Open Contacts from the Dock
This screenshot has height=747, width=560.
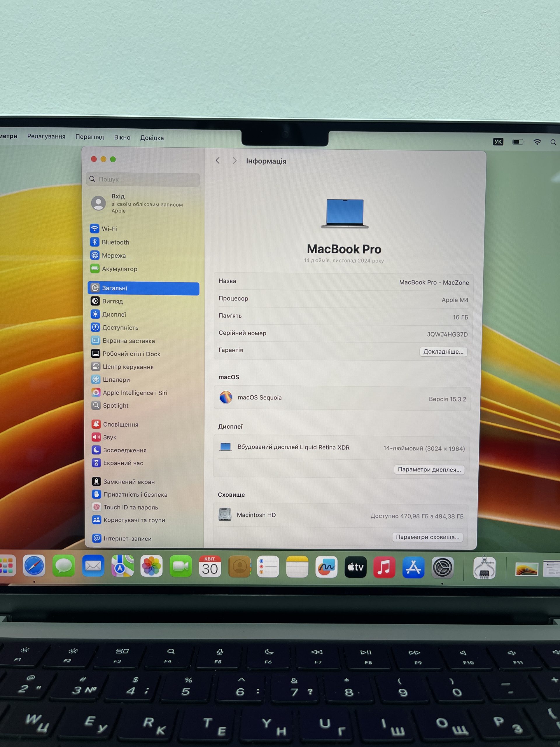coord(239,566)
